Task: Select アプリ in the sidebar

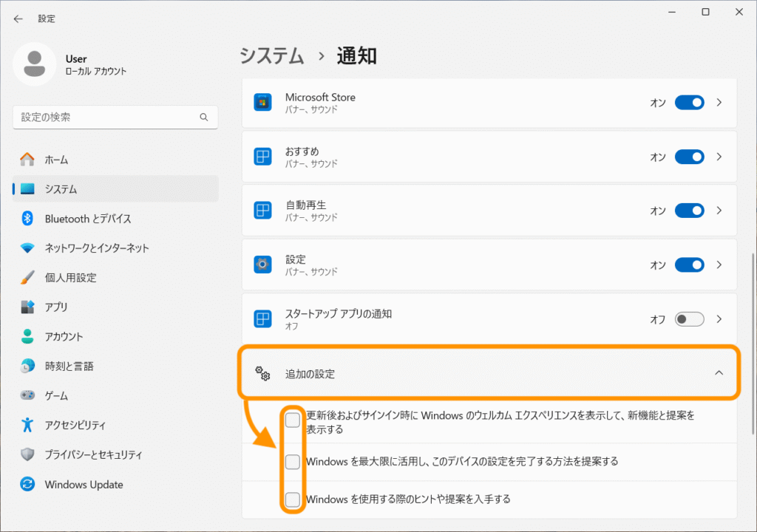Action: 115,307
